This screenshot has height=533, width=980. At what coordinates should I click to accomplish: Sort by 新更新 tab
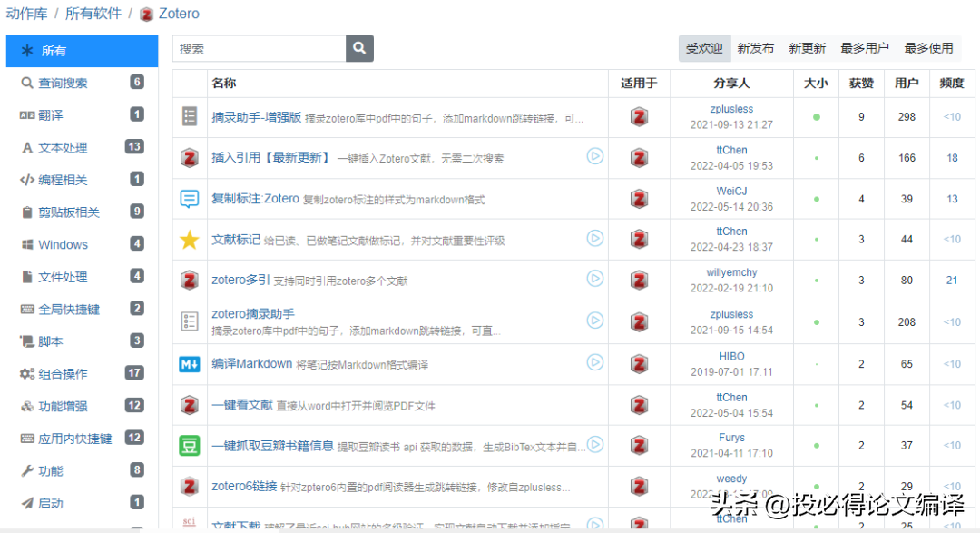pyautogui.click(x=808, y=48)
